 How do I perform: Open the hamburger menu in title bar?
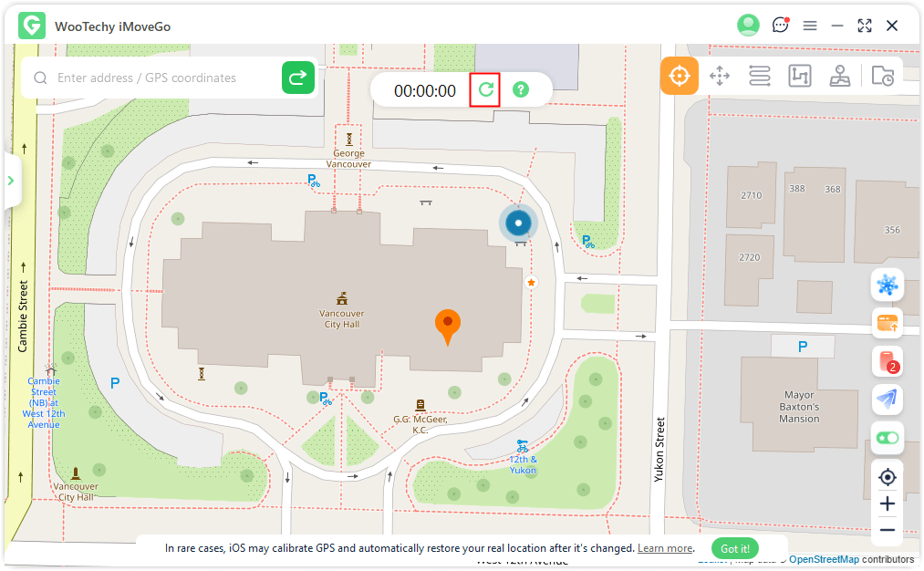click(x=810, y=26)
